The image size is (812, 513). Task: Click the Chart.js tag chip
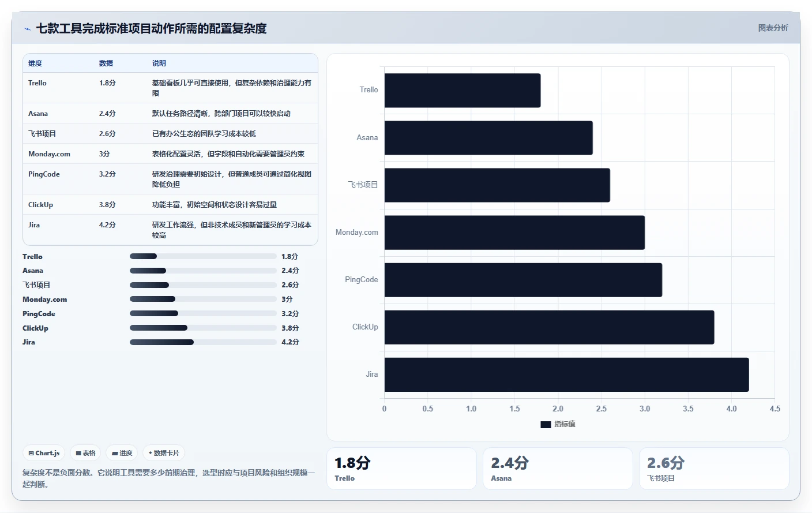(44, 453)
